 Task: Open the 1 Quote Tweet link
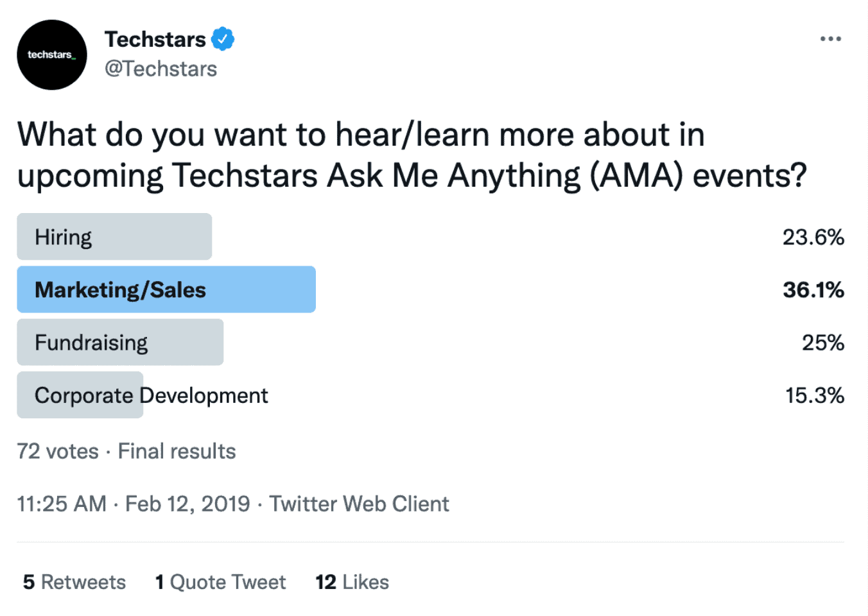coord(220,582)
